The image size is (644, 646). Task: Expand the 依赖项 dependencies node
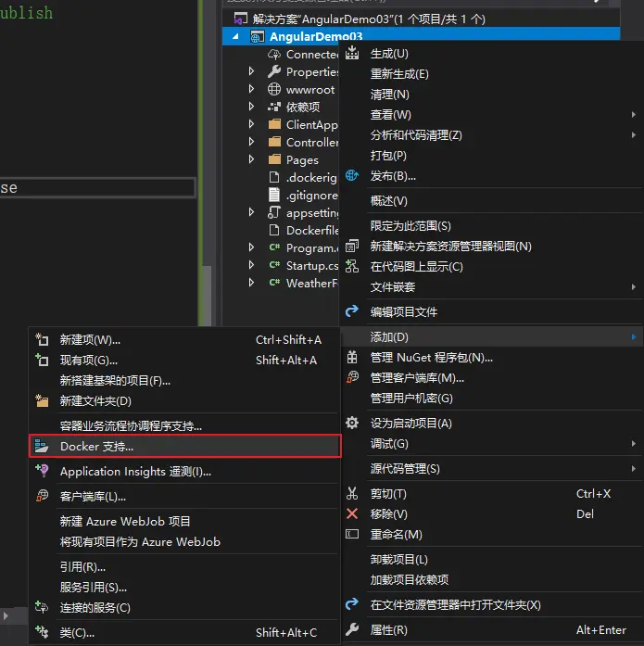pyautogui.click(x=251, y=107)
